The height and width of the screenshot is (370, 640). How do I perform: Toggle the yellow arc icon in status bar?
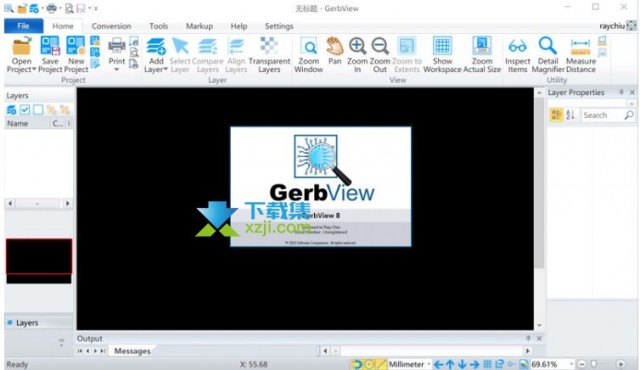pyautogui.click(x=357, y=364)
